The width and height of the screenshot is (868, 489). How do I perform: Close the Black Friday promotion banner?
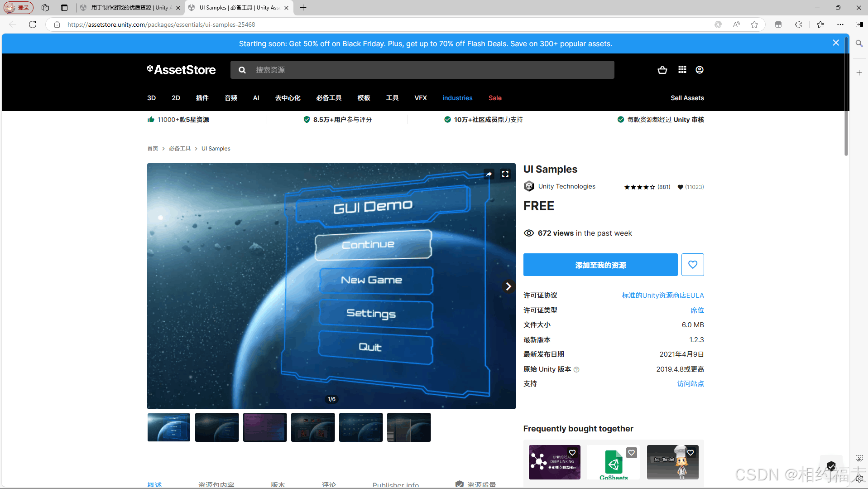pyautogui.click(x=836, y=43)
